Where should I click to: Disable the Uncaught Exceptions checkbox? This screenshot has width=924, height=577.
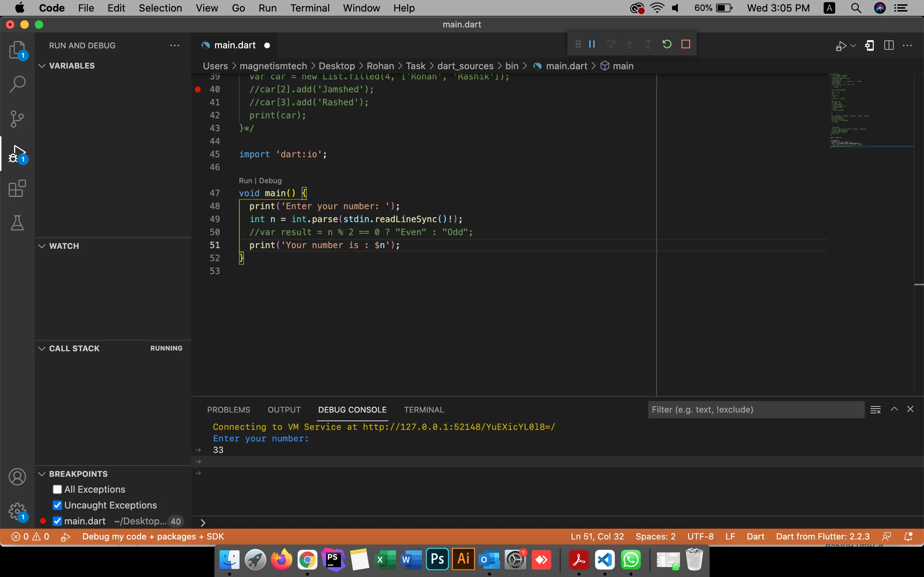point(57,505)
